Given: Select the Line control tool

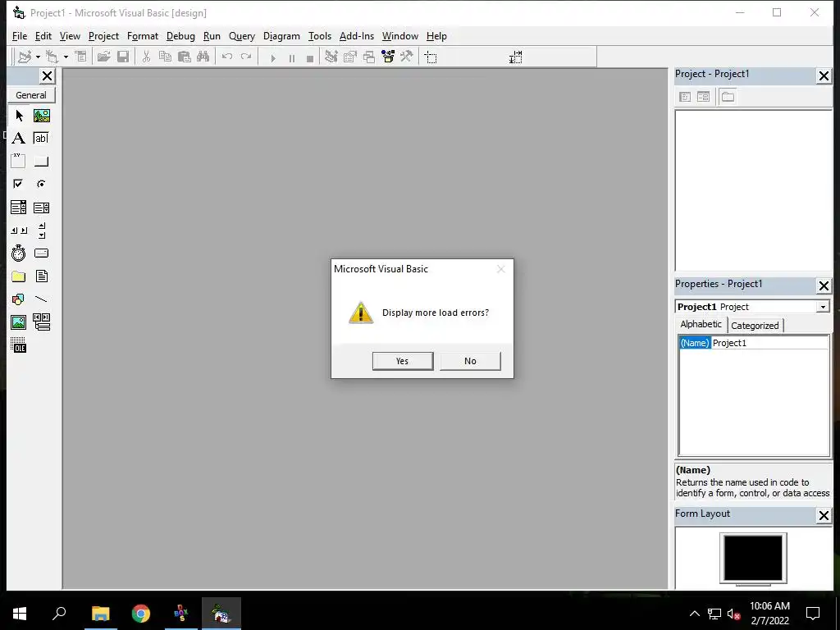Looking at the screenshot, I should [41, 299].
